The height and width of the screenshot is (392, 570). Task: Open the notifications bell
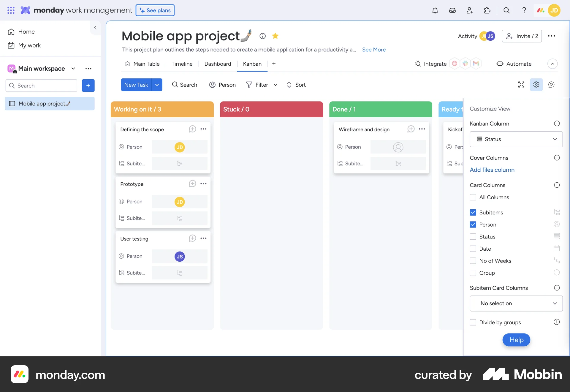pos(435,10)
